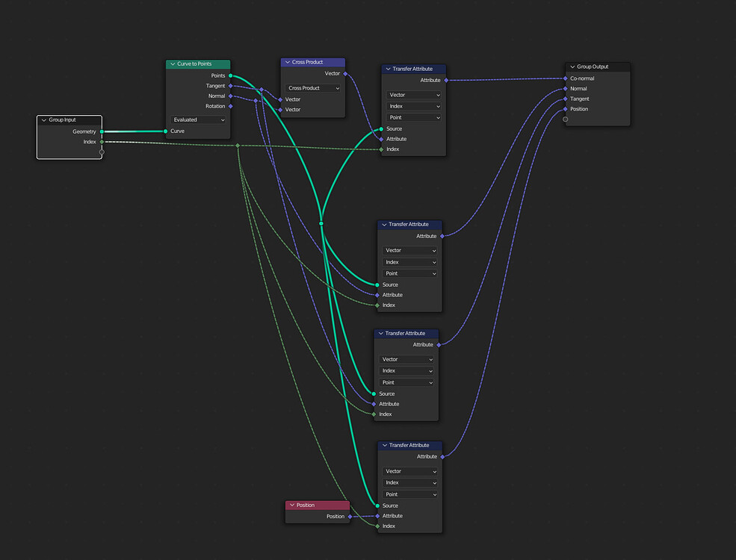736x560 pixels.
Task: Click the Index output socket on Group Input
Action: pos(101,141)
